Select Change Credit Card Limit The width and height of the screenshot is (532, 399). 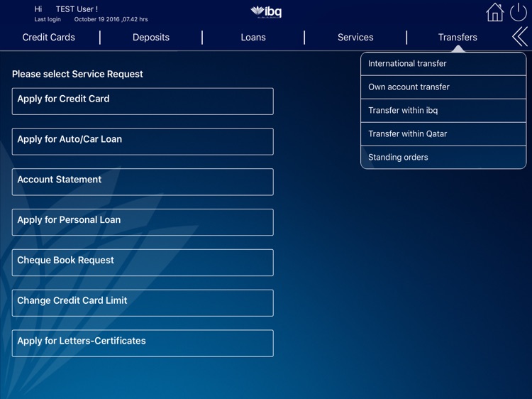[x=143, y=303]
